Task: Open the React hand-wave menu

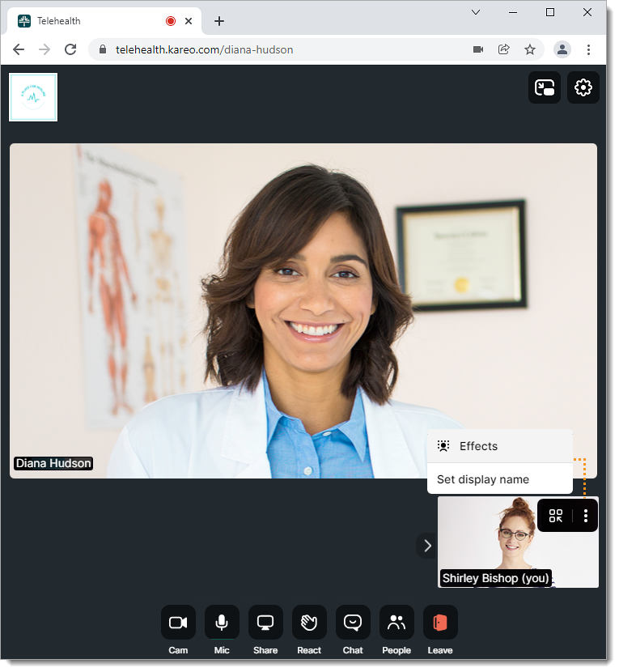Action: point(309,622)
